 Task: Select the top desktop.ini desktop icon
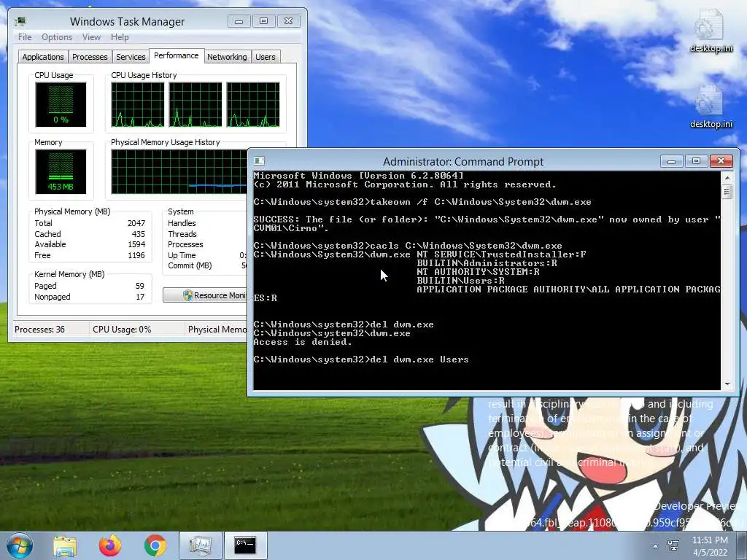pyautogui.click(x=711, y=31)
